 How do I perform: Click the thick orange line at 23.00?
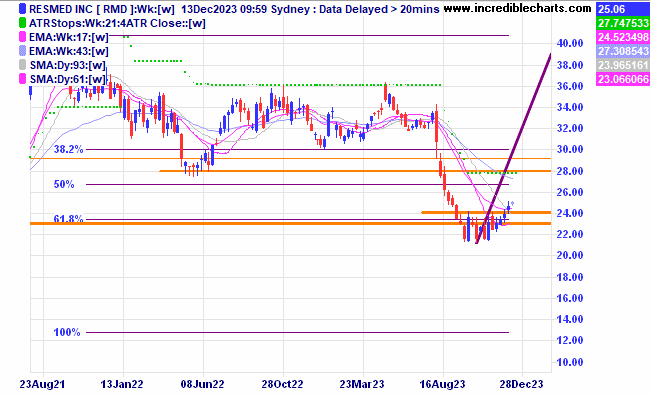291,223
